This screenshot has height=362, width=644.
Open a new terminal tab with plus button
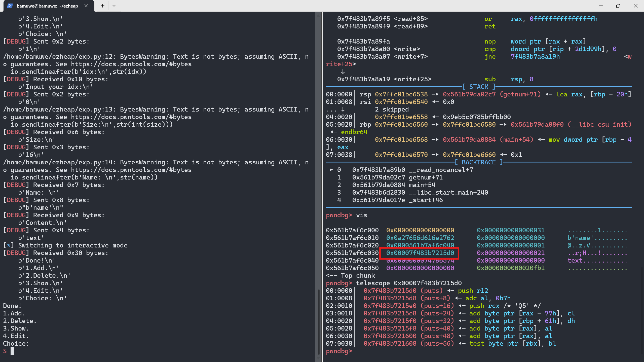(102, 6)
